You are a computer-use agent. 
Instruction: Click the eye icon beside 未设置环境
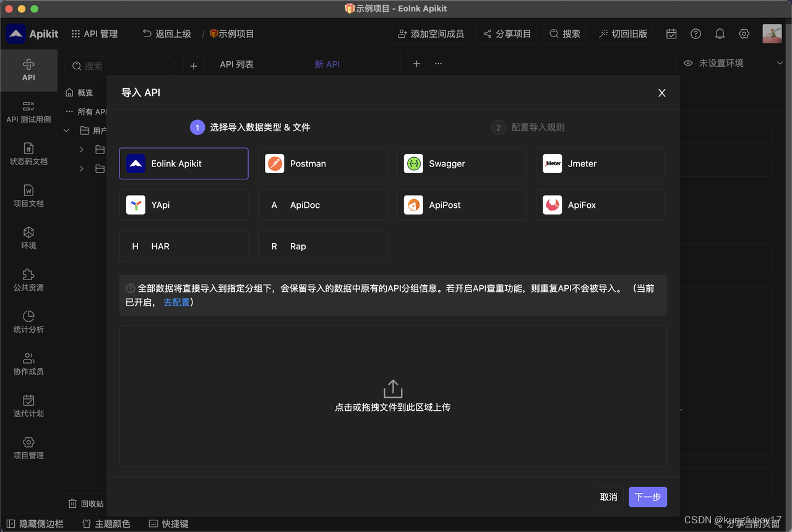(x=687, y=63)
